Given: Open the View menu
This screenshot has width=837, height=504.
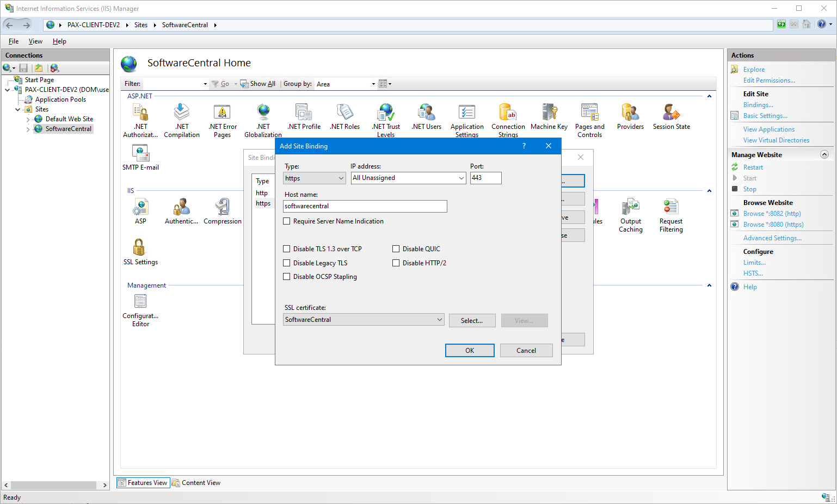Looking at the screenshot, I should (35, 41).
